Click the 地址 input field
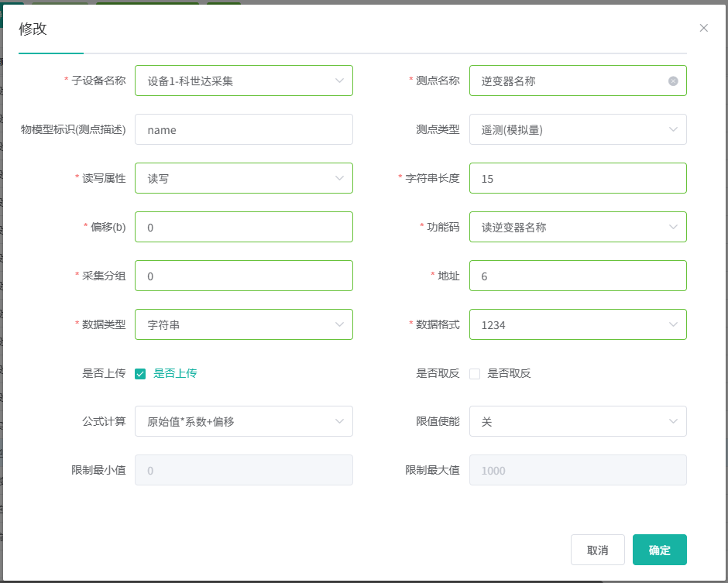This screenshot has height=583, width=728. tap(577, 276)
